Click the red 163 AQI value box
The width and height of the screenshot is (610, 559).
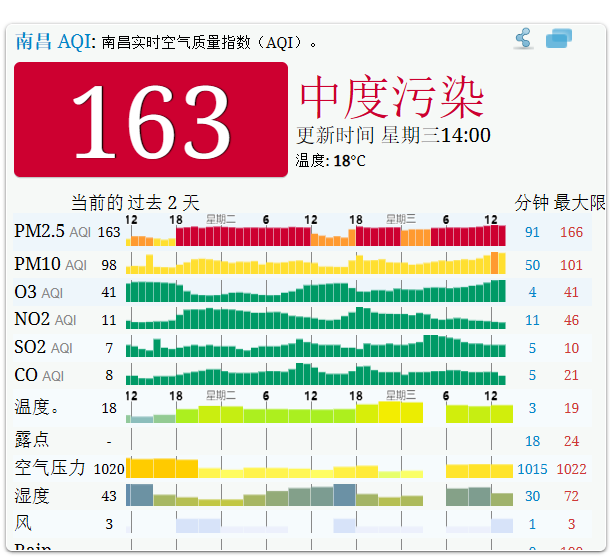(x=151, y=119)
